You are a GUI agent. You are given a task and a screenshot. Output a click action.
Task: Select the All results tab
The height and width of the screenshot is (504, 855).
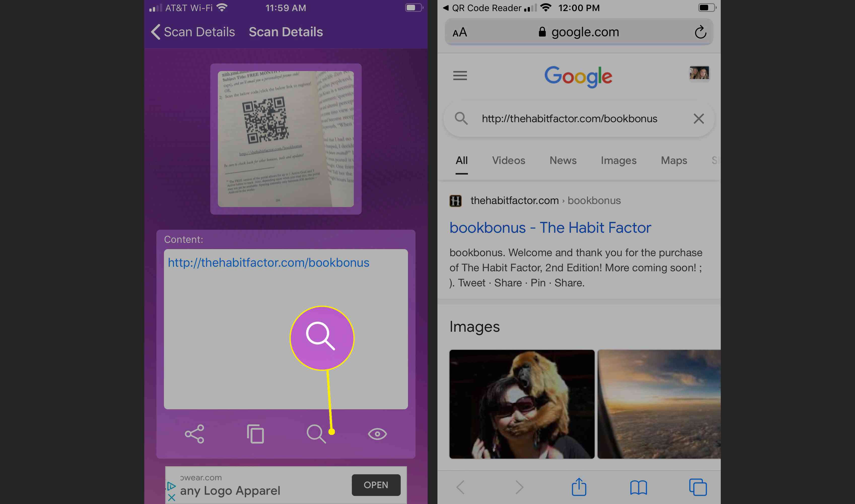461,160
